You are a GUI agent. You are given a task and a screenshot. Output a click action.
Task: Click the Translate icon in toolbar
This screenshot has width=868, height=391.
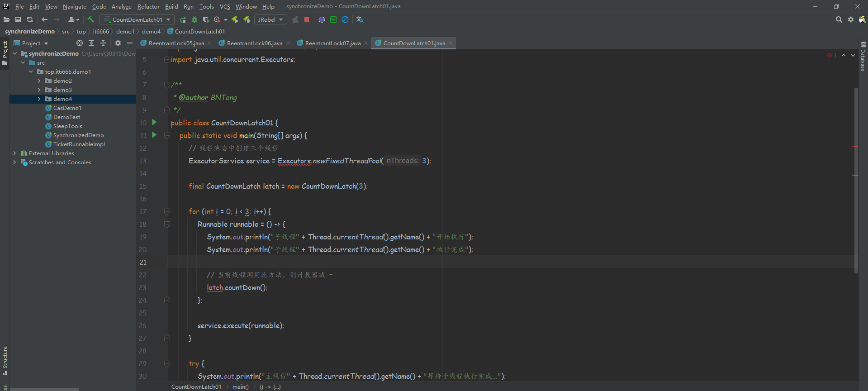[x=360, y=19]
